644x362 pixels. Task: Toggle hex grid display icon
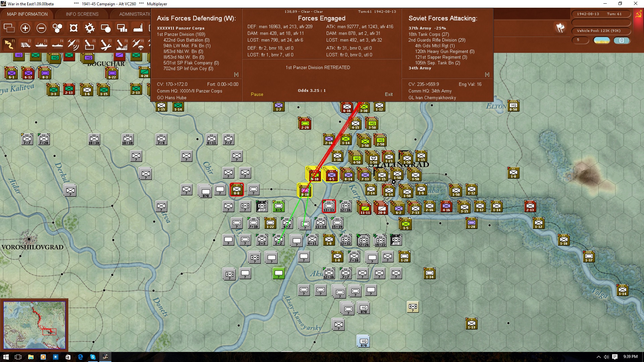tap(57, 28)
